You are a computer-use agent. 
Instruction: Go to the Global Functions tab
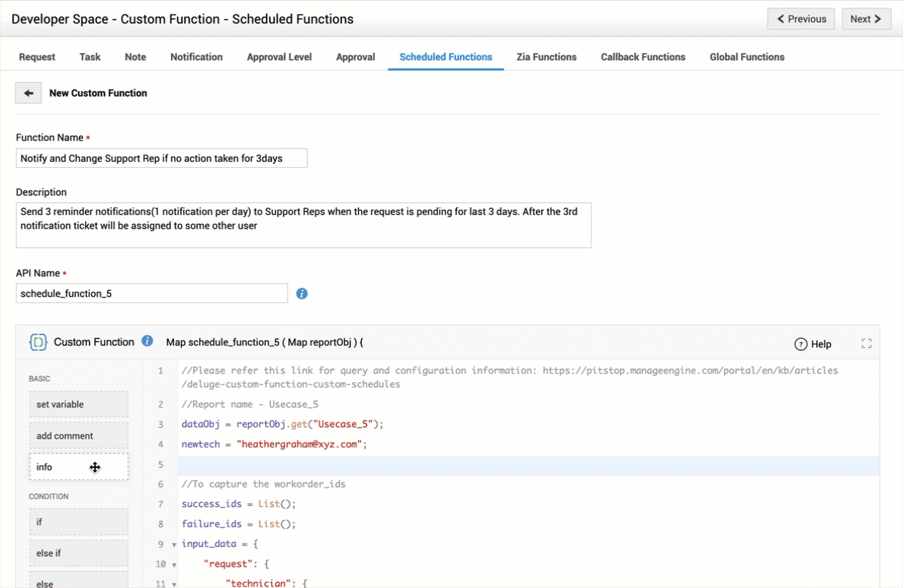click(746, 57)
